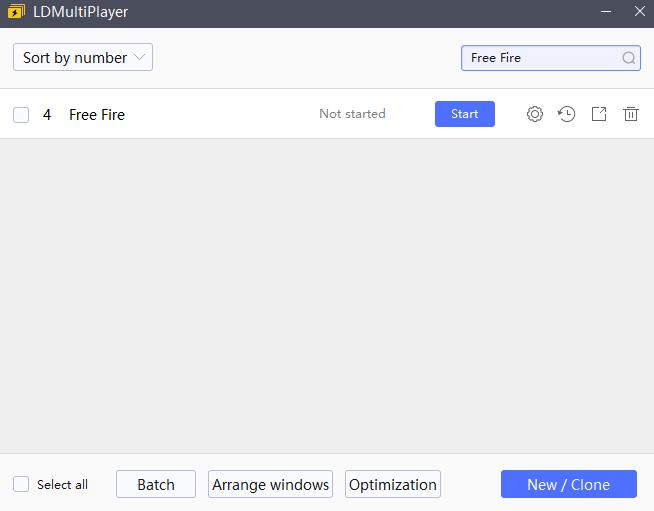Click Arrange windows button
This screenshot has width=654, height=511.
[270, 484]
